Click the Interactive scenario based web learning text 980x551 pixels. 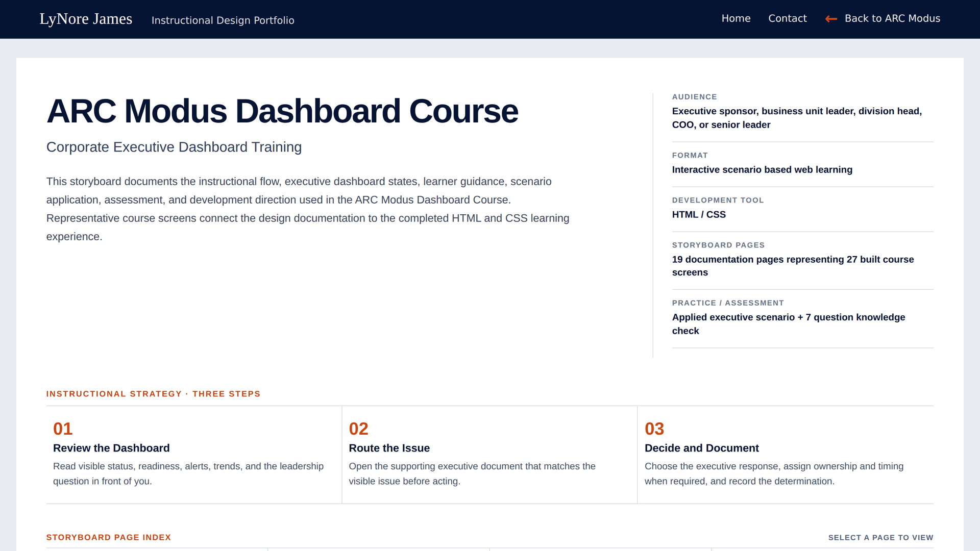click(x=762, y=170)
